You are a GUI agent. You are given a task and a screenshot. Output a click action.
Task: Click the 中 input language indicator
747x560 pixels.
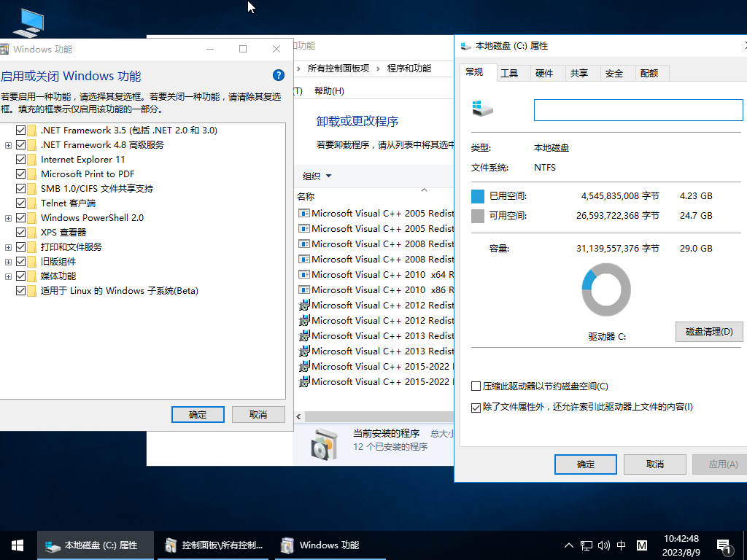pyautogui.click(x=622, y=545)
